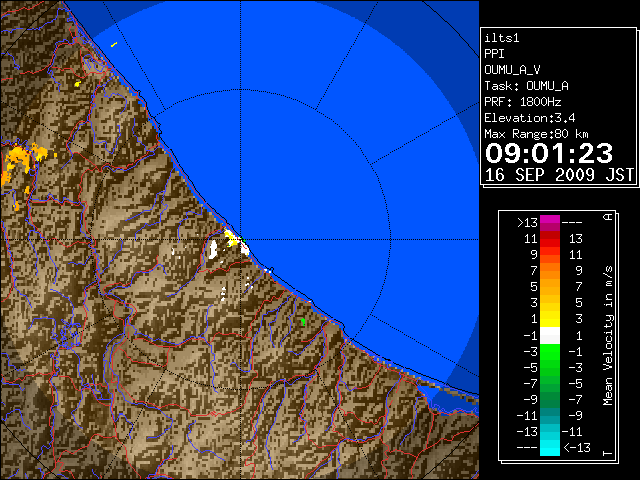Click the cyan <-13 velocity color swatch

point(550,448)
